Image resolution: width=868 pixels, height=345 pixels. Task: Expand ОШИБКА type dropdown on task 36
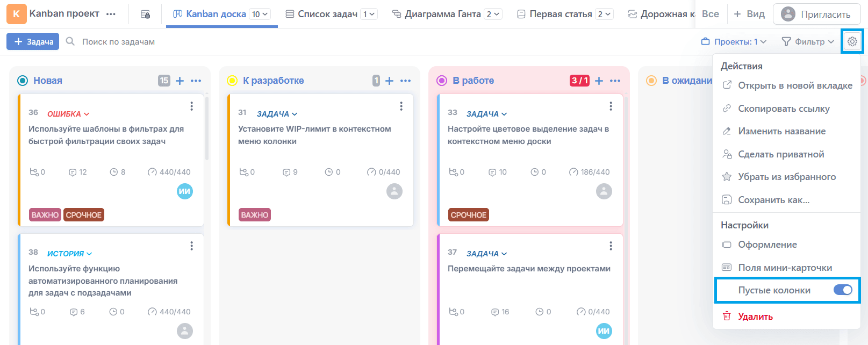[68, 114]
